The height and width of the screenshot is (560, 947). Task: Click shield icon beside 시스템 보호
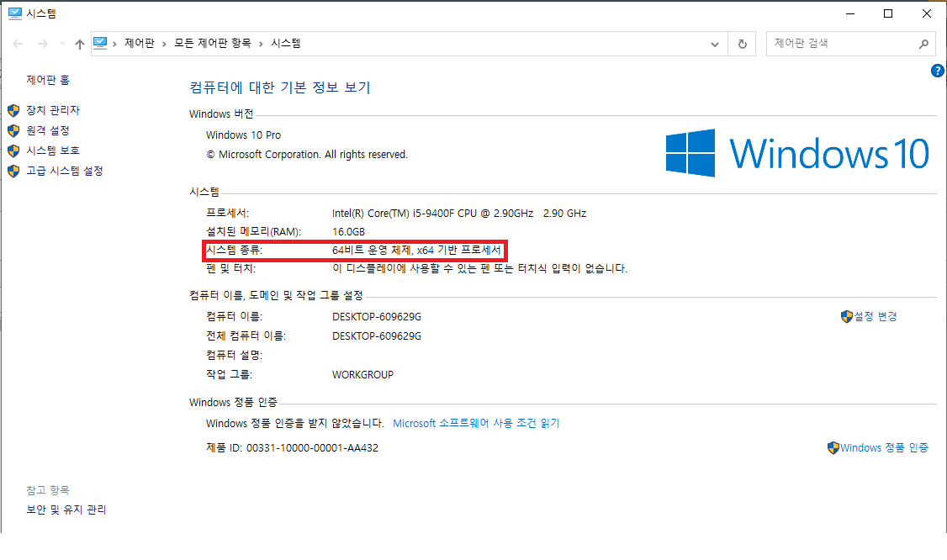13,151
